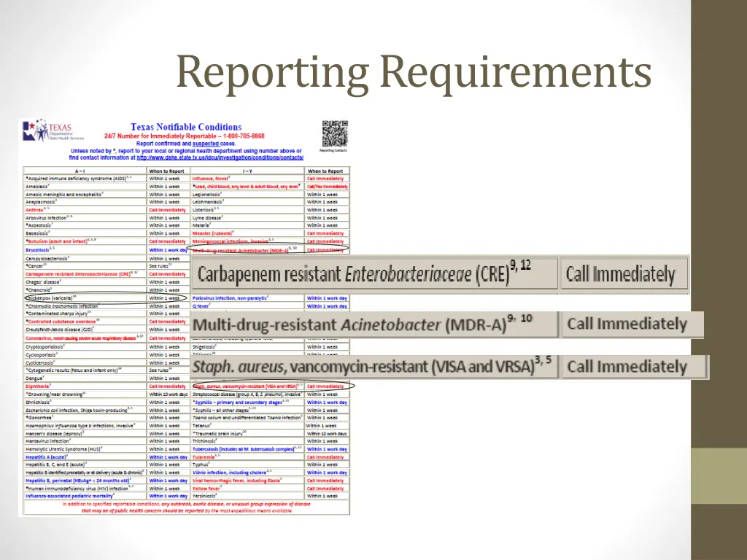Click the 'Tularemia' table cell

click(247, 457)
